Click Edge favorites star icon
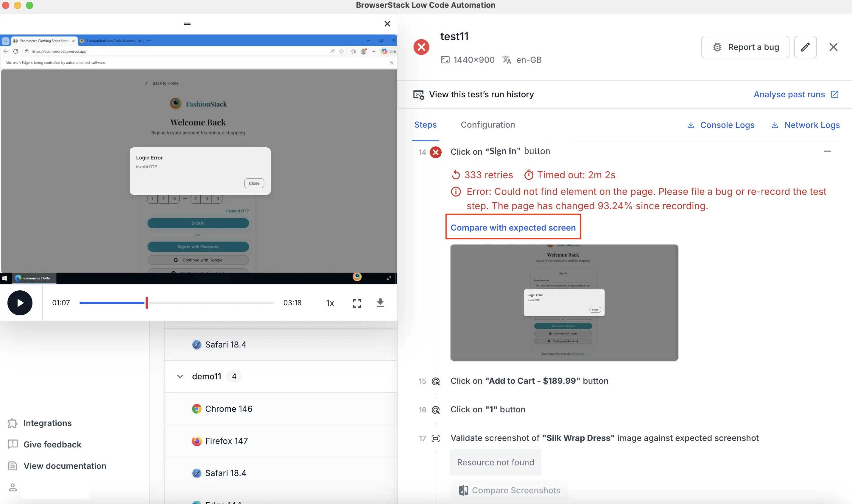 (342, 51)
